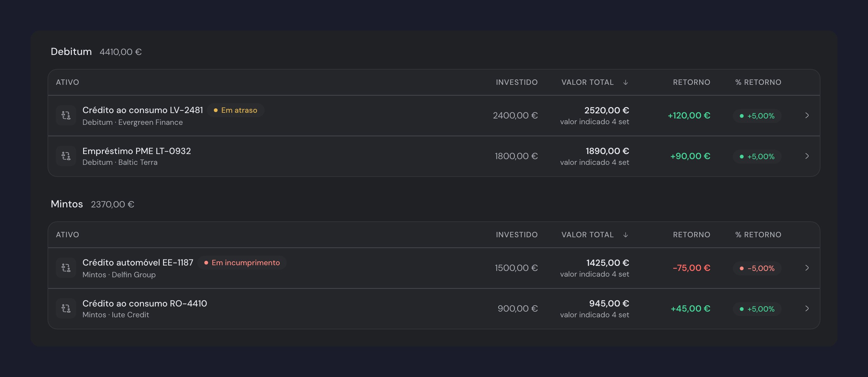Click the -5,00% return pill for EE-1187
The width and height of the screenshot is (868, 377).
[x=757, y=268]
